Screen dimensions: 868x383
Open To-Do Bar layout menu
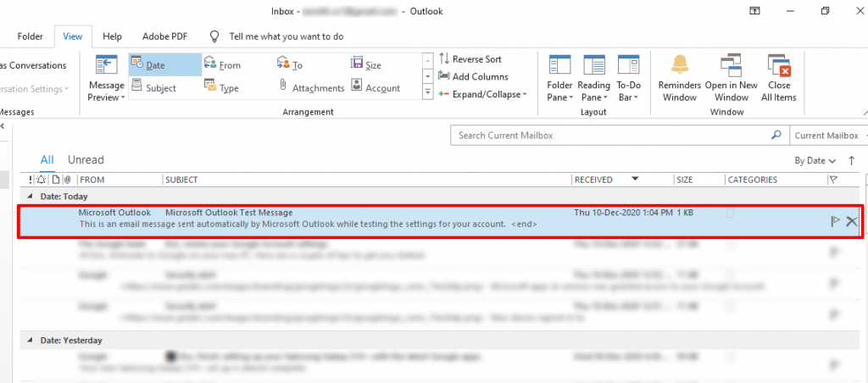(628, 79)
